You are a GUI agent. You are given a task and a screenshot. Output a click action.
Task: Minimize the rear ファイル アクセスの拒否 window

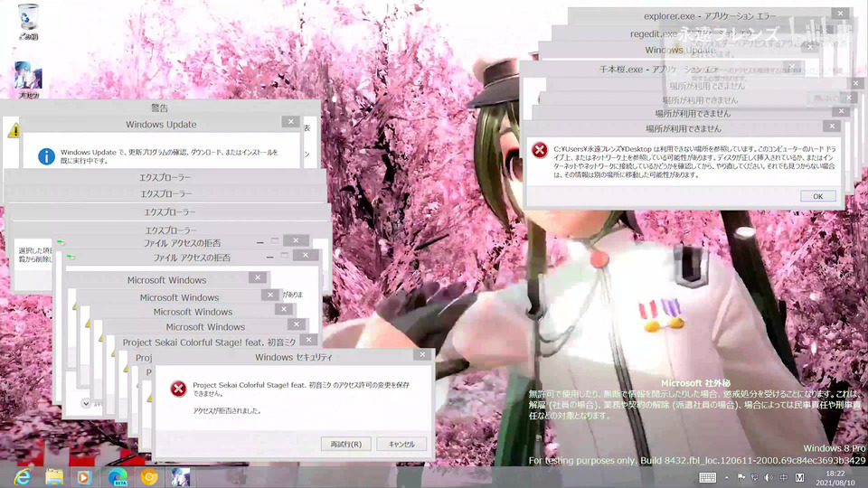260,242
